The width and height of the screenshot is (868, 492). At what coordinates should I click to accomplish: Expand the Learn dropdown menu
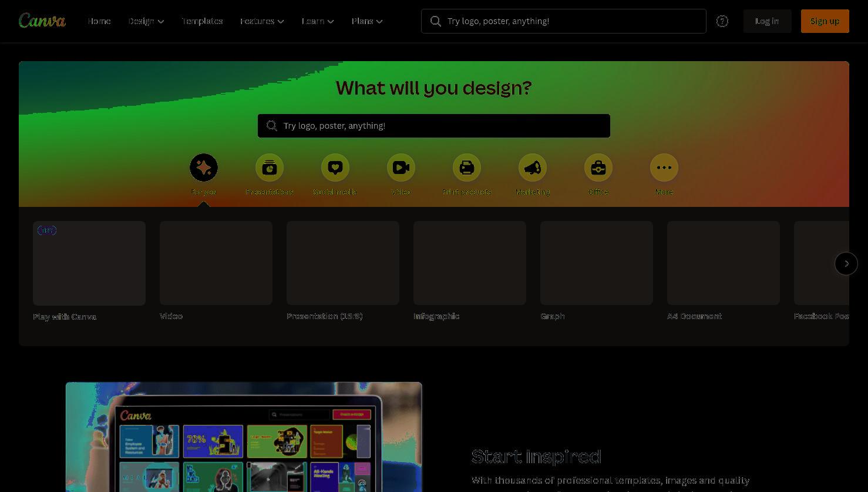point(318,21)
